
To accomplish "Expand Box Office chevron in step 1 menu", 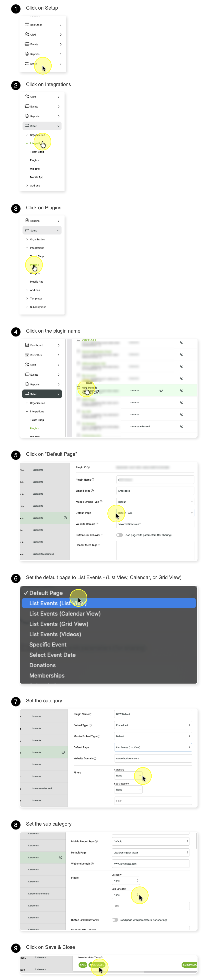I will pyautogui.click(x=61, y=25).
